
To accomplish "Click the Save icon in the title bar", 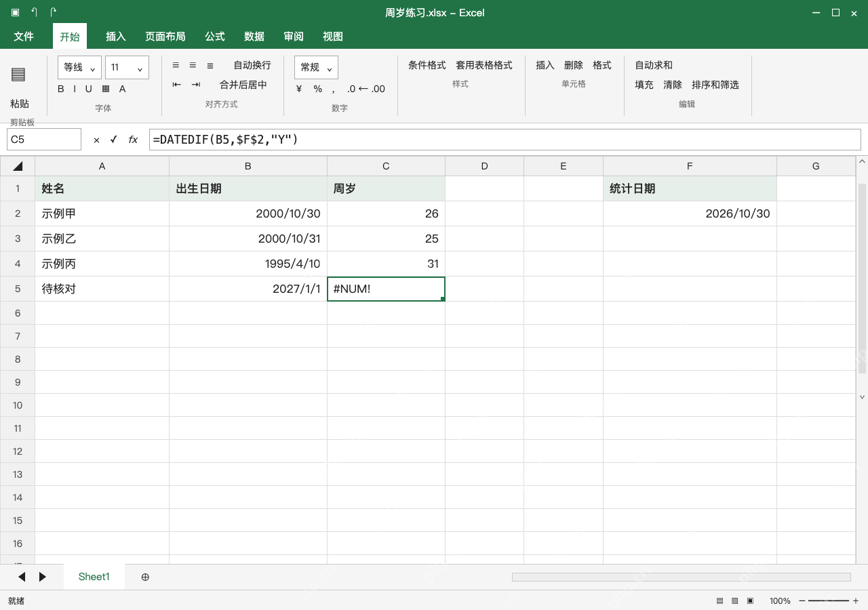I will (16, 12).
